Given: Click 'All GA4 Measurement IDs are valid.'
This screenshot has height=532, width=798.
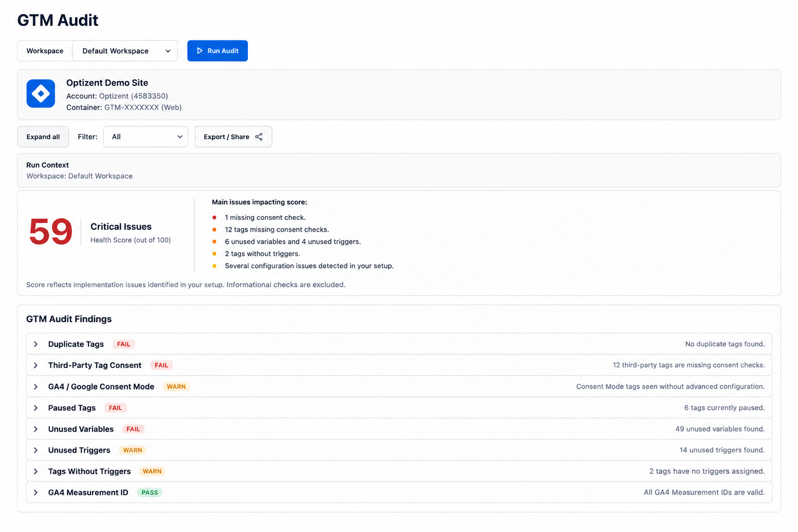Looking at the screenshot, I should click(x=704, y=493).
